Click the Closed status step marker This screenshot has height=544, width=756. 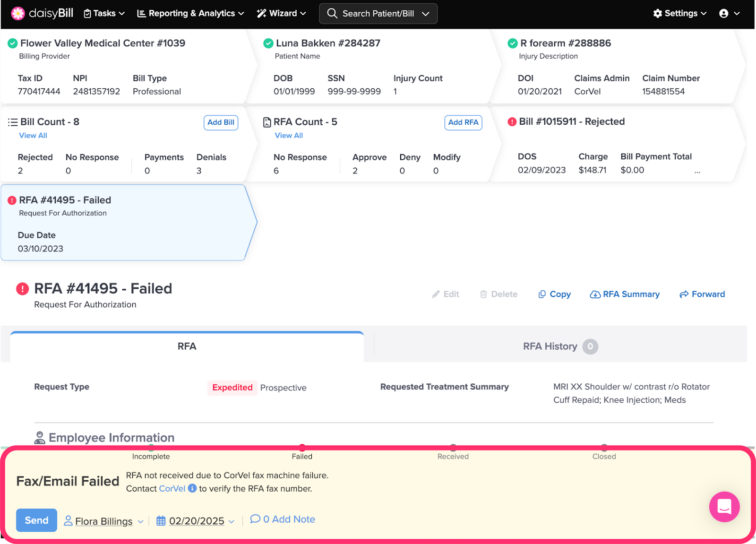[604, 447]
